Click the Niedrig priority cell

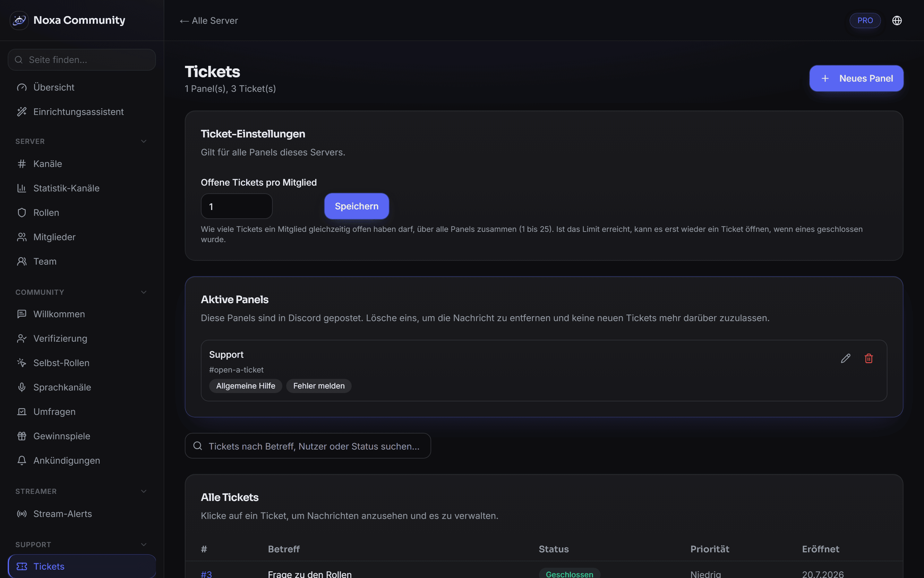tap(706, 574)
